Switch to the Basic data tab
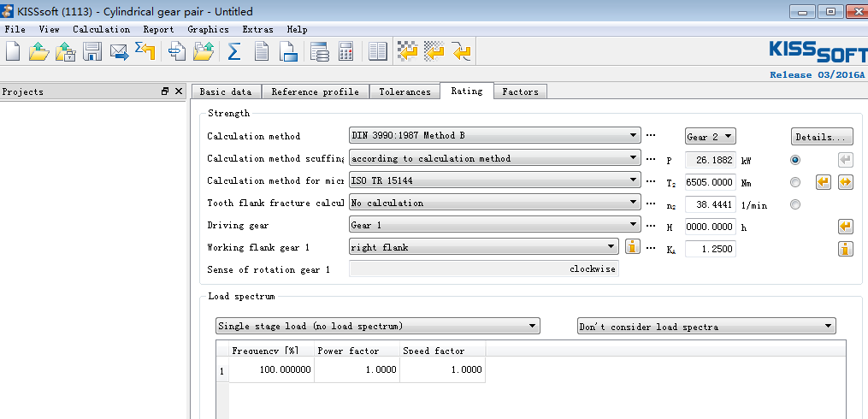The image size is (868, 419). [226, 91]
